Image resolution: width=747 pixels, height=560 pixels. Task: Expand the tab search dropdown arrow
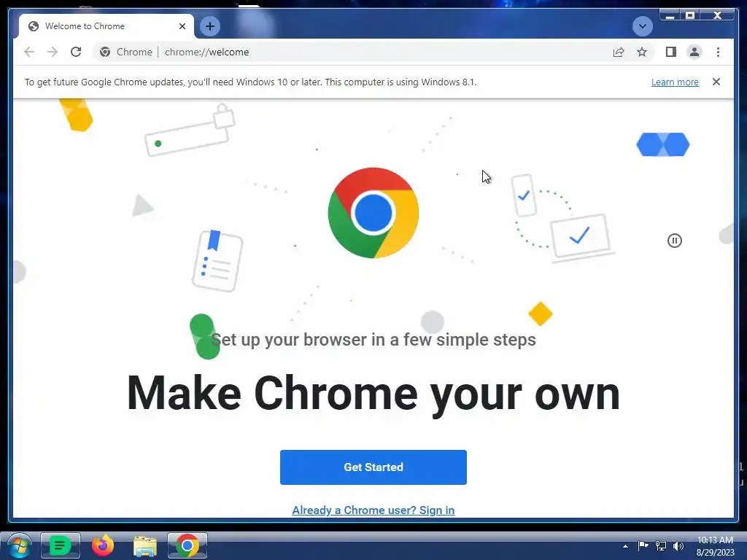[642, 26]
